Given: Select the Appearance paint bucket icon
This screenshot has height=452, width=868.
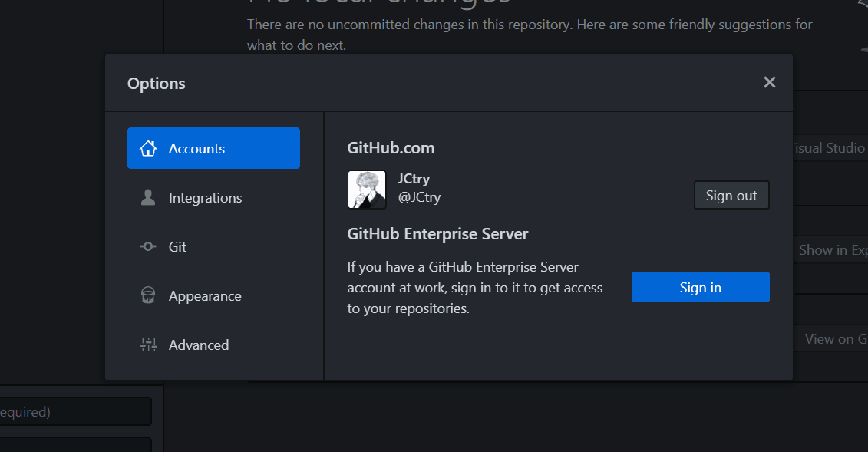Looking at the screenshot, I should (x=148, y=295).
